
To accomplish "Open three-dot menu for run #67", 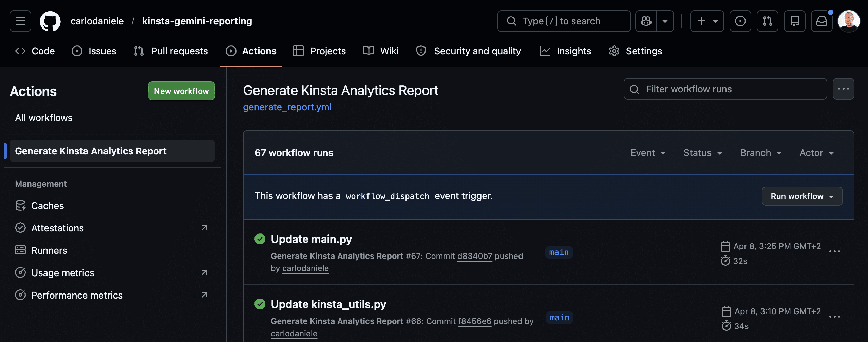I will pos(835,251).
